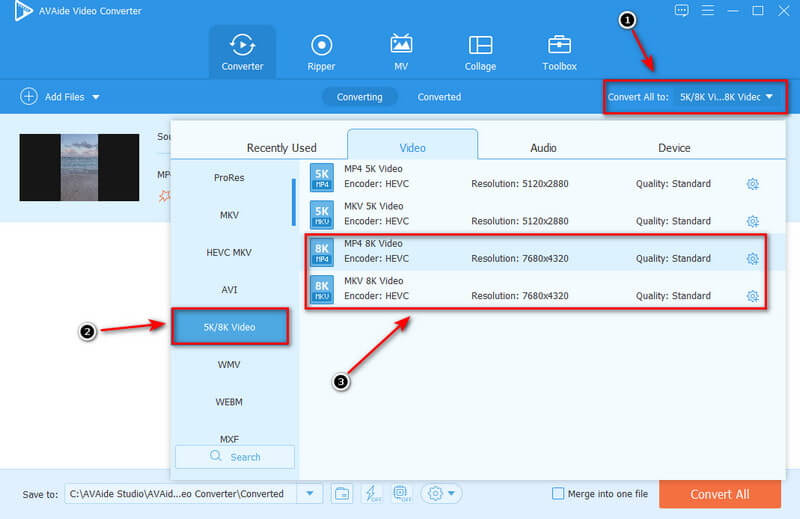Toggle the lightning hardware acceleration icon
Image resolution: width=800 pixels, height=519 pixels.
(372, 493)
